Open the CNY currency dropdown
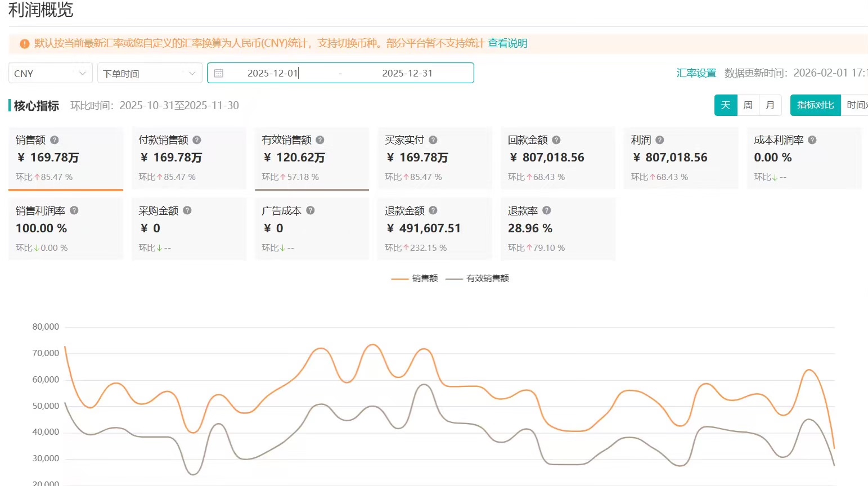Image resolution: width=868 pixels, height=486 pixels. point(51,73)
